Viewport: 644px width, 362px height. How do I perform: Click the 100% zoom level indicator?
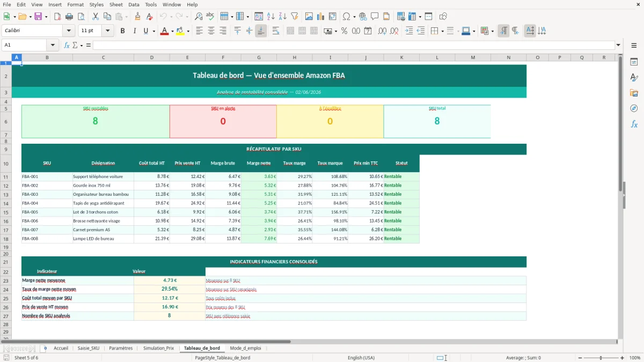(635, 358)
